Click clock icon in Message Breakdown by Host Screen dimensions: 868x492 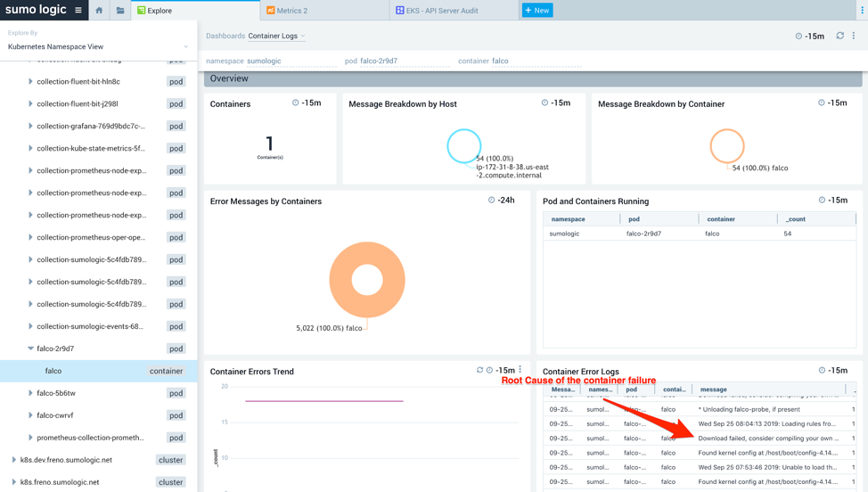(545, 102)
